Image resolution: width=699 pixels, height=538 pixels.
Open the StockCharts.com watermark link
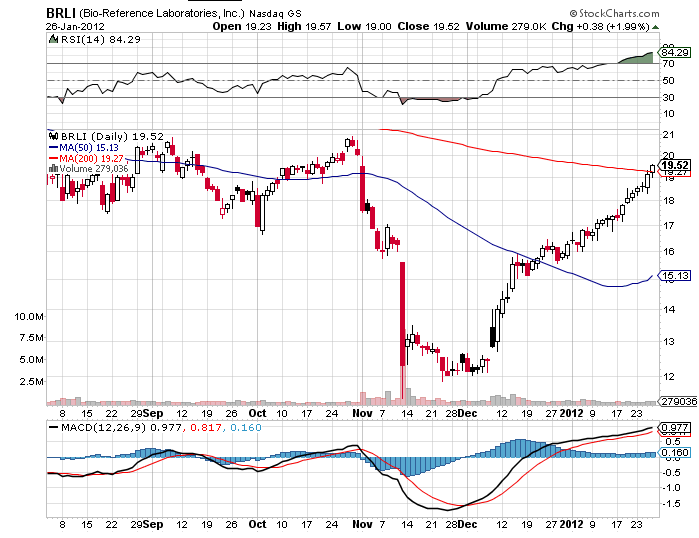click(x=619, y=13)
